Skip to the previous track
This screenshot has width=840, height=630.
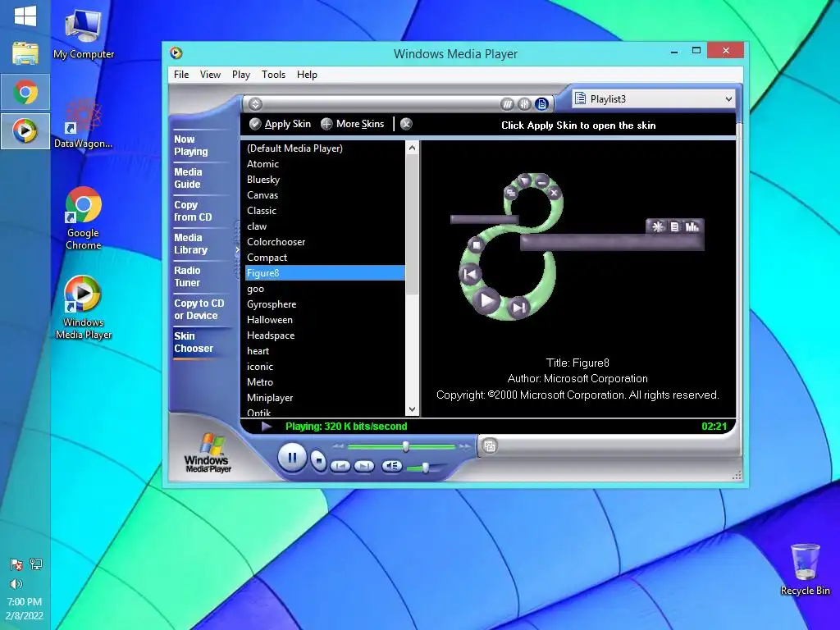340,466
